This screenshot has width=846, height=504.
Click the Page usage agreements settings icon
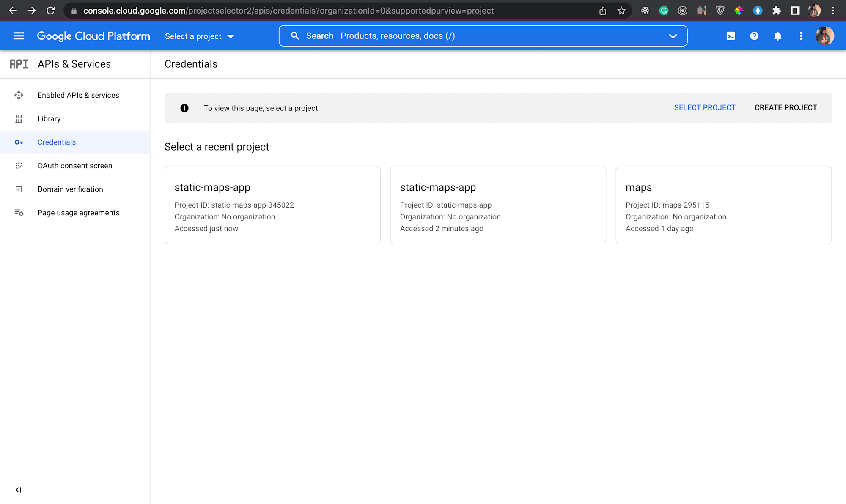click(19, 213)
